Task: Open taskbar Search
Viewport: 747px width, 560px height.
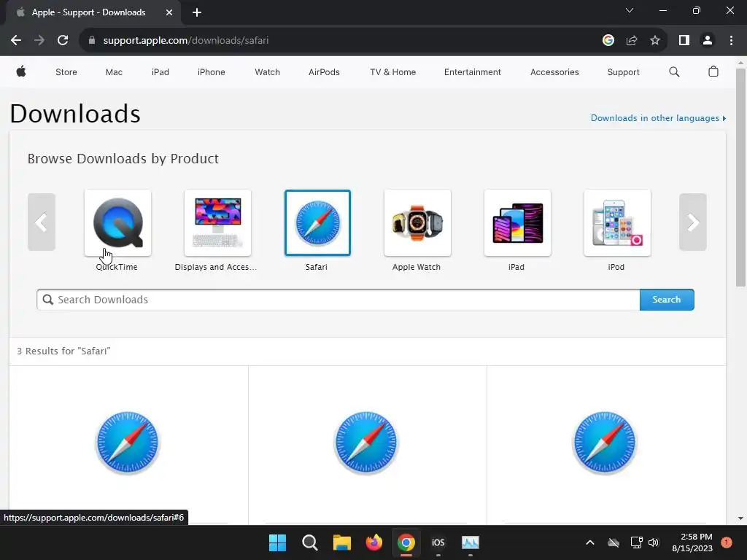Action: click(309, 542)
